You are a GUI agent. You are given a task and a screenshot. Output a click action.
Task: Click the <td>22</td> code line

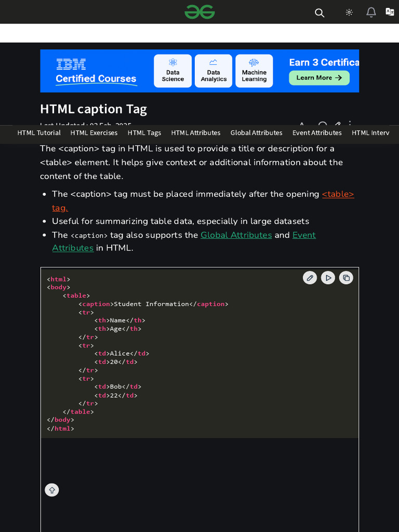click(x=116, y=395)
